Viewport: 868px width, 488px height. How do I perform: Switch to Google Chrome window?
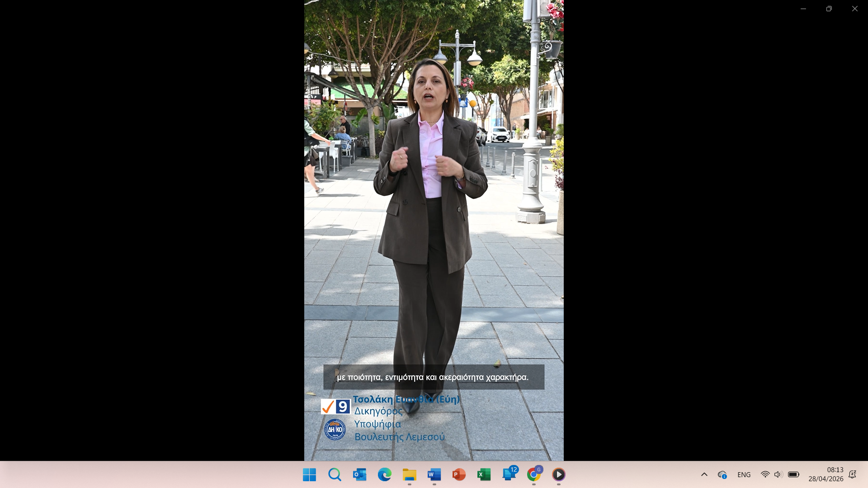click(x=534, y=474)
